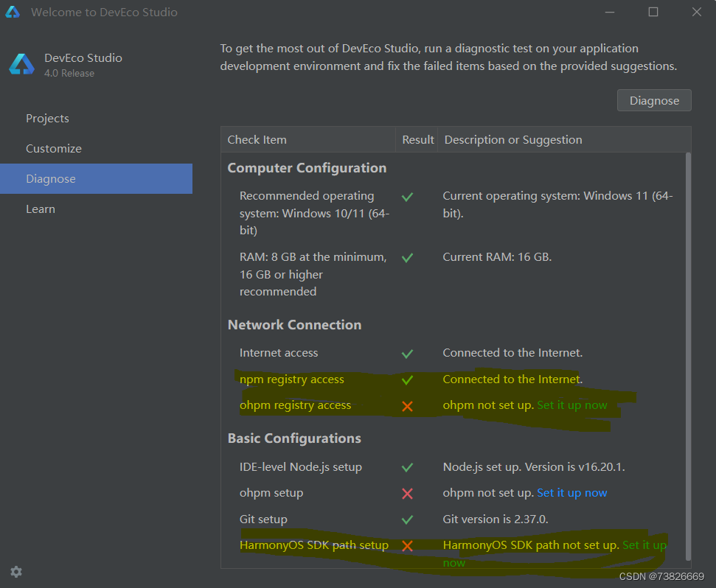Select the Git setup check item

(x=263, y=519)
